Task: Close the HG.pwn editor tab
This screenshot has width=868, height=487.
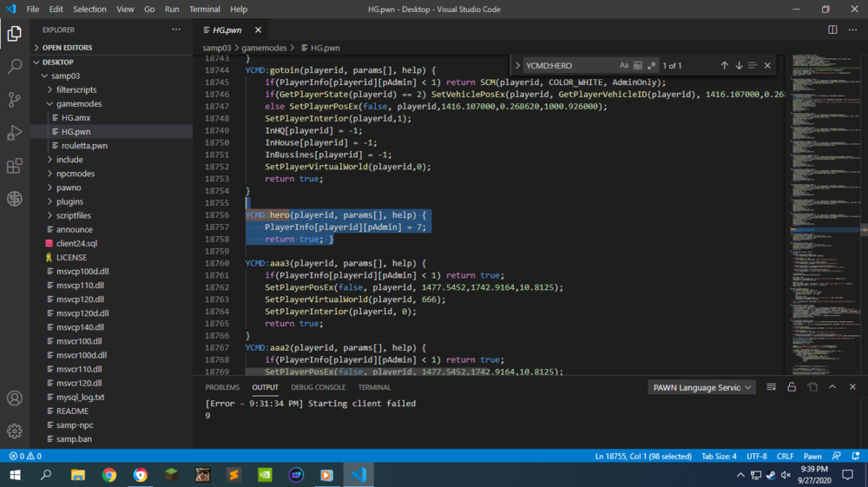Action: click(258, 30)
